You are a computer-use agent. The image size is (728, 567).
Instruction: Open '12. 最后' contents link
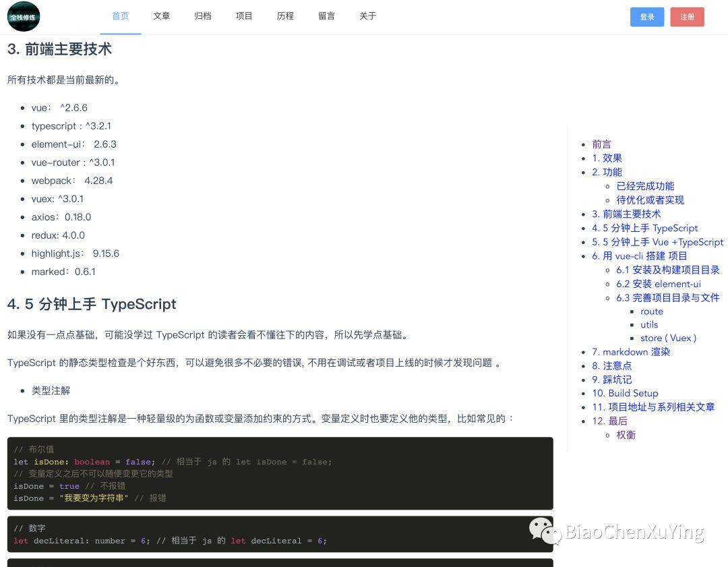[609, 421]
